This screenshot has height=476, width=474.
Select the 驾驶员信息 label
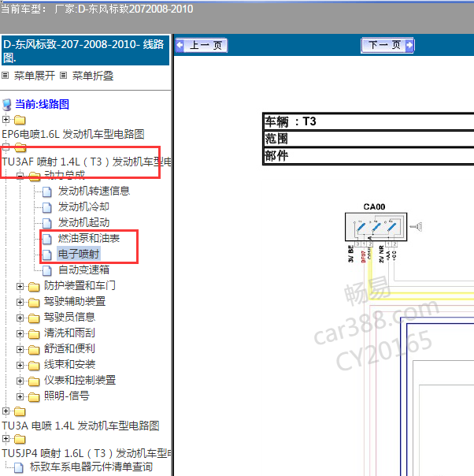pos(69,318)
